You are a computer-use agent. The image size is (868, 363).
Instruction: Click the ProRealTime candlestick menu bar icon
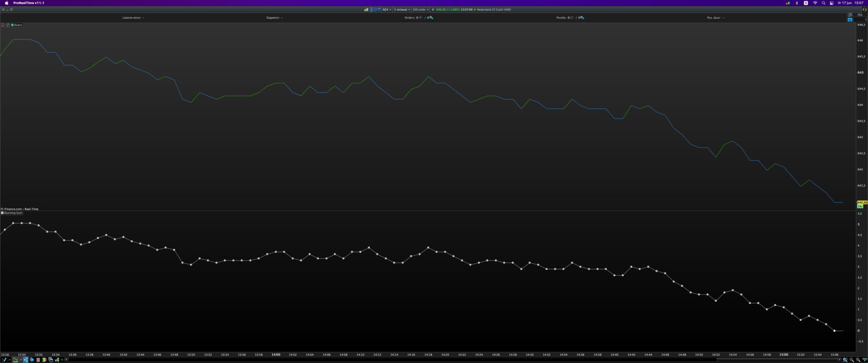point(788,3)
